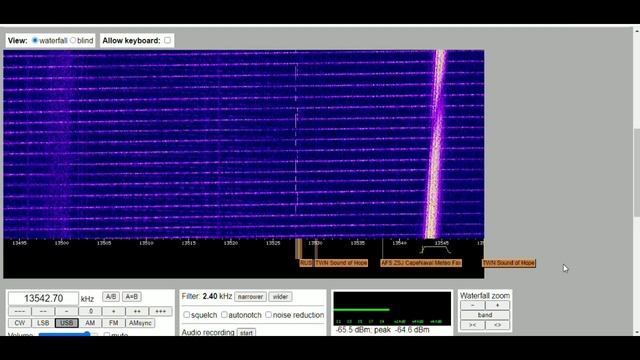Viewport: 640px width, 360px height.
Task: Click the frequency input field showing 13542.70
Action: pyautogui.click(x=43, y=298)
